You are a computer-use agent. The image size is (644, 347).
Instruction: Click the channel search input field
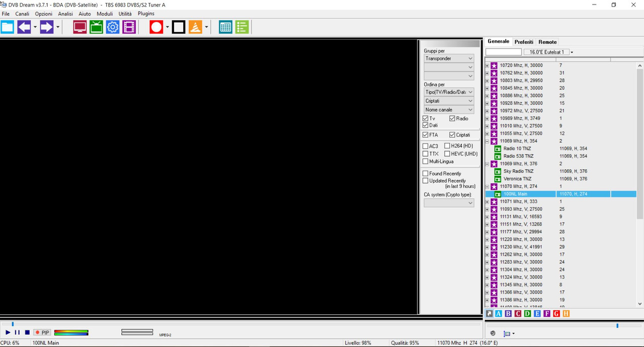(504, 52)
